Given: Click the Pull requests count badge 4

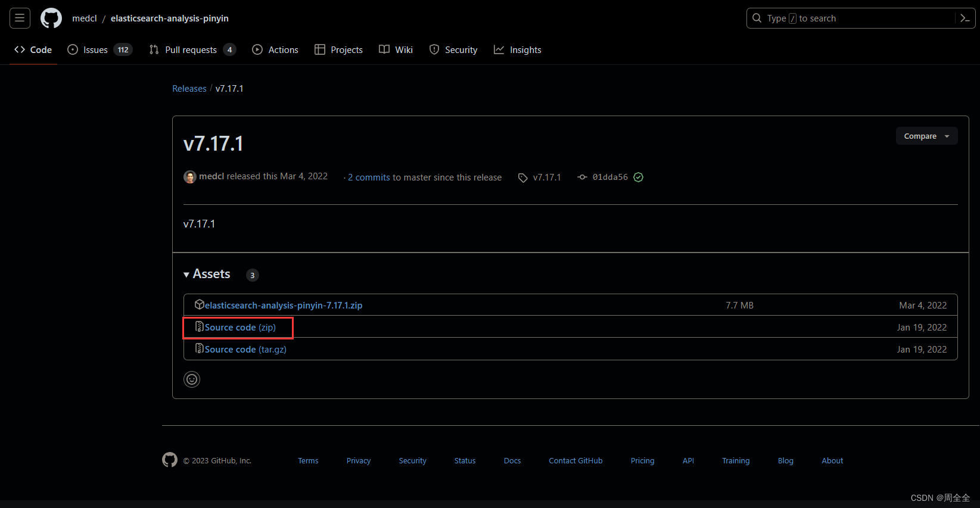Looking at the screenshot, I should tap(230, 50).
